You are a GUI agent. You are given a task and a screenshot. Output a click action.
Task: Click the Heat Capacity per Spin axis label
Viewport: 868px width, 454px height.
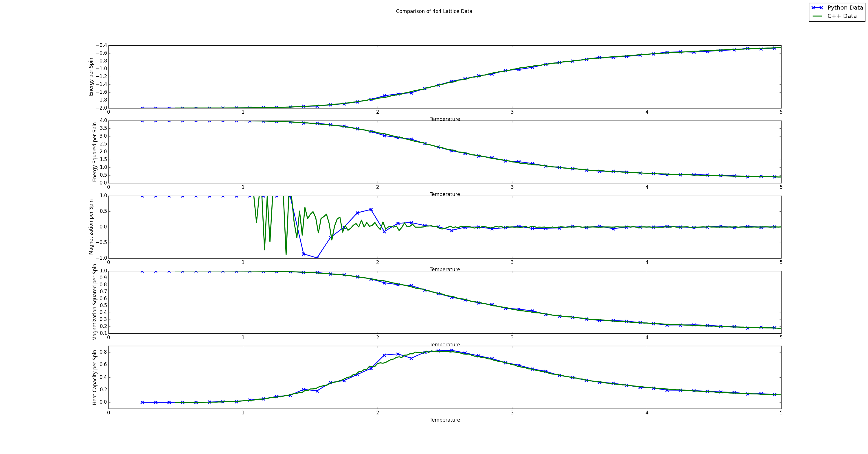click(x=95, y=377)
